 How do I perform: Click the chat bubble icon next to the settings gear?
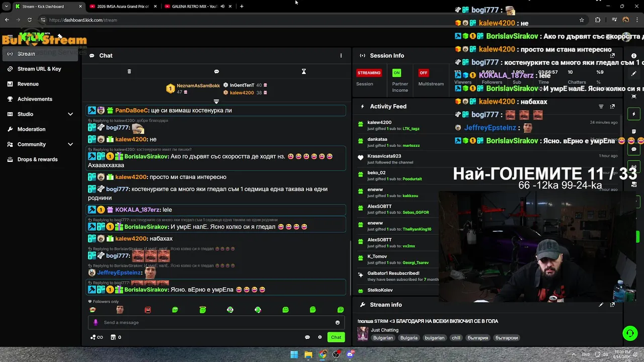[307, 337]
